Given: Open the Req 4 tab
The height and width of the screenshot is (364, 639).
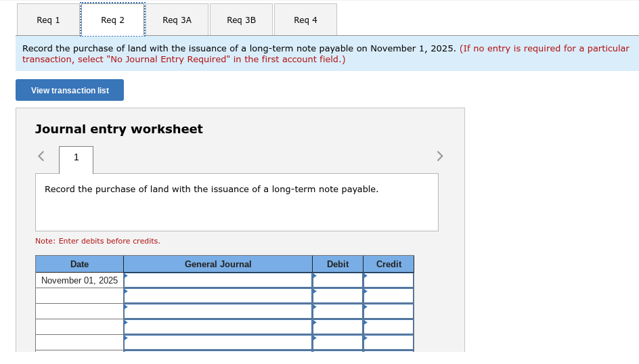Looking at the screenshot, I should (x=306, y=20).
